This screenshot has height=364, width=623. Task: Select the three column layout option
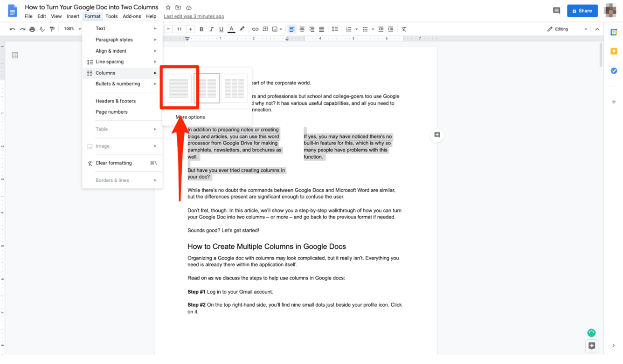coord(235,87)
